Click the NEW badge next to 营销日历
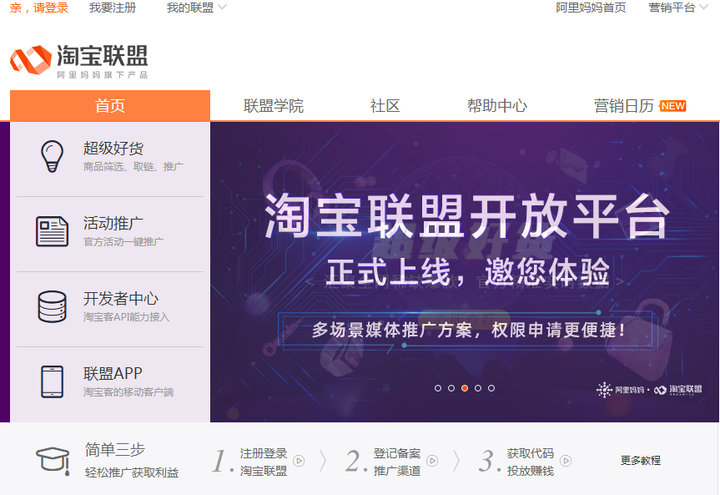The image size is (720, 495). [x=673, y=106]
